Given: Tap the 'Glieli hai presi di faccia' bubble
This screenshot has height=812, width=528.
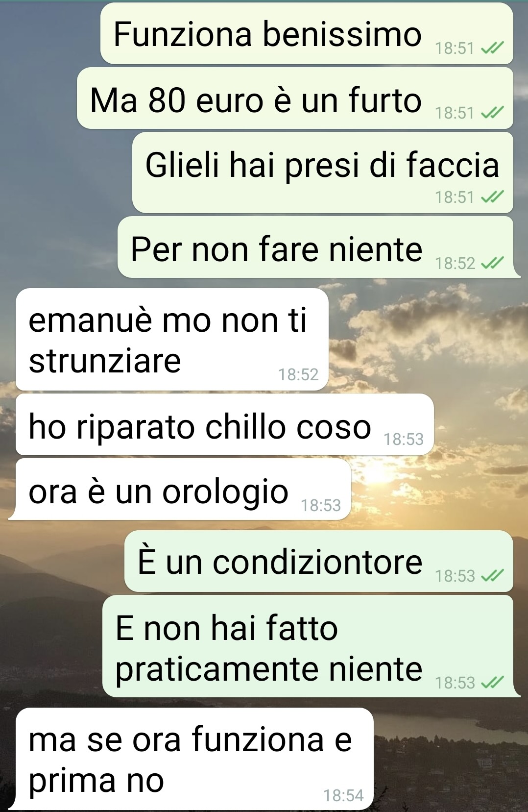Looking at the screenshot, I should [323, 172].
